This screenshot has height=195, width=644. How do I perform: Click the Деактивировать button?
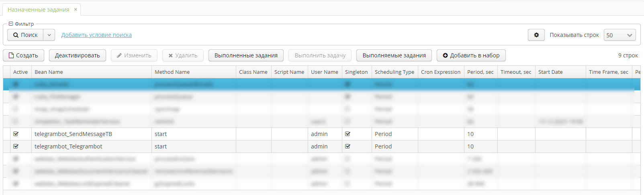tap(78, 55)
